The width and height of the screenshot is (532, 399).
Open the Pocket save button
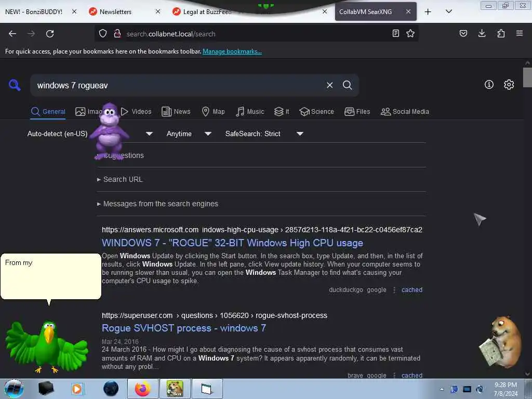[x=463, y=33]
